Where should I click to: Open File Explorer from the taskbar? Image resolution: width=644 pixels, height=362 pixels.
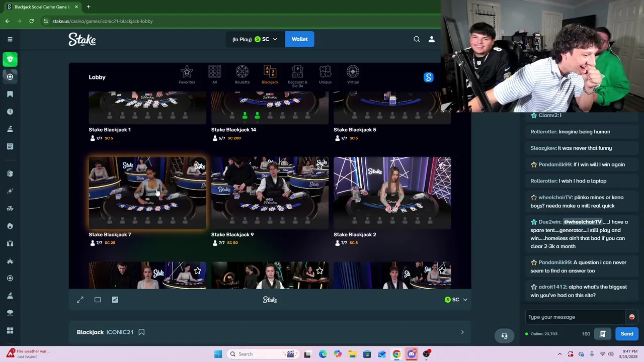[x=352, y=354]
